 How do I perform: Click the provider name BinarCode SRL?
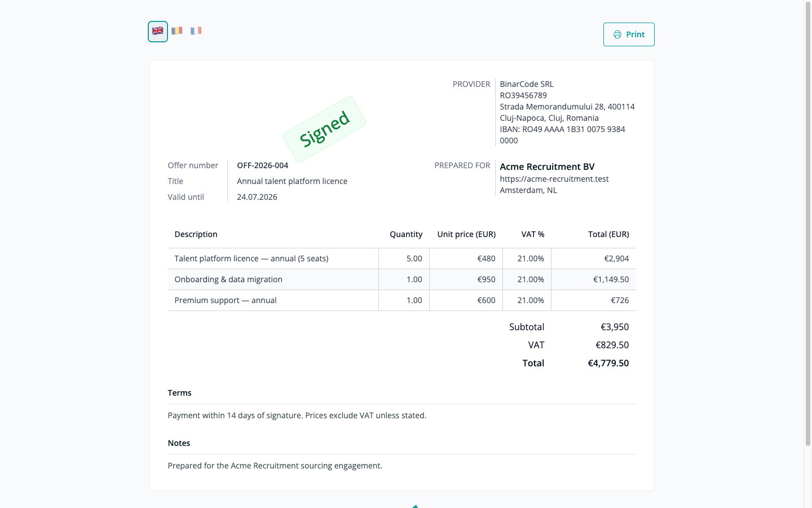(527, 84)
